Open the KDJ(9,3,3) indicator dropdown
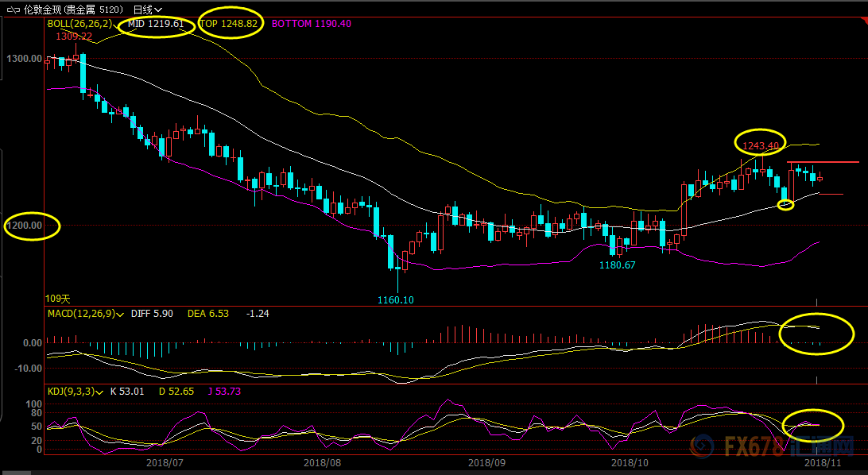This screenshot has height=475, width=868. coord(102,390)
